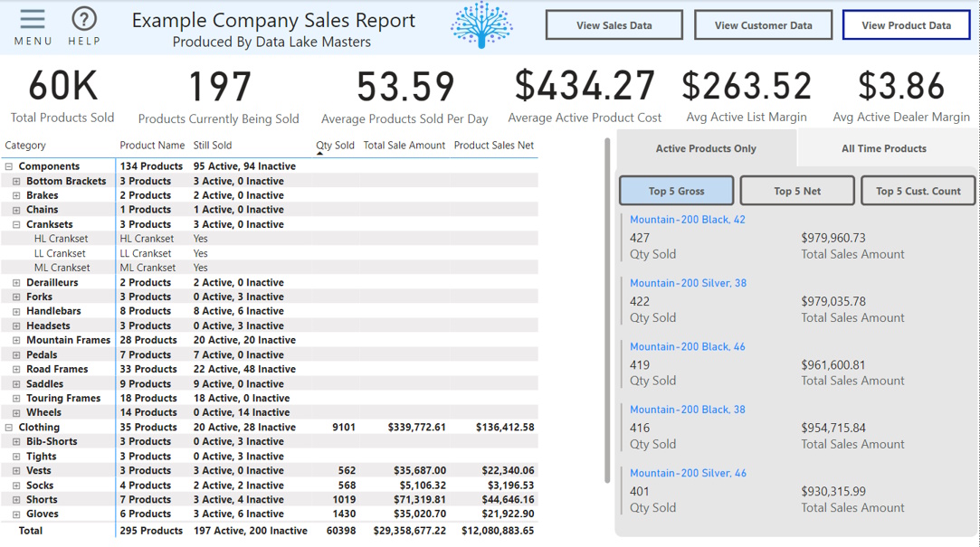Toggle the Top 5 Cust. Count view
This screenshot has height=547, width=980.
pyautogui.click(x=918, y=191)
